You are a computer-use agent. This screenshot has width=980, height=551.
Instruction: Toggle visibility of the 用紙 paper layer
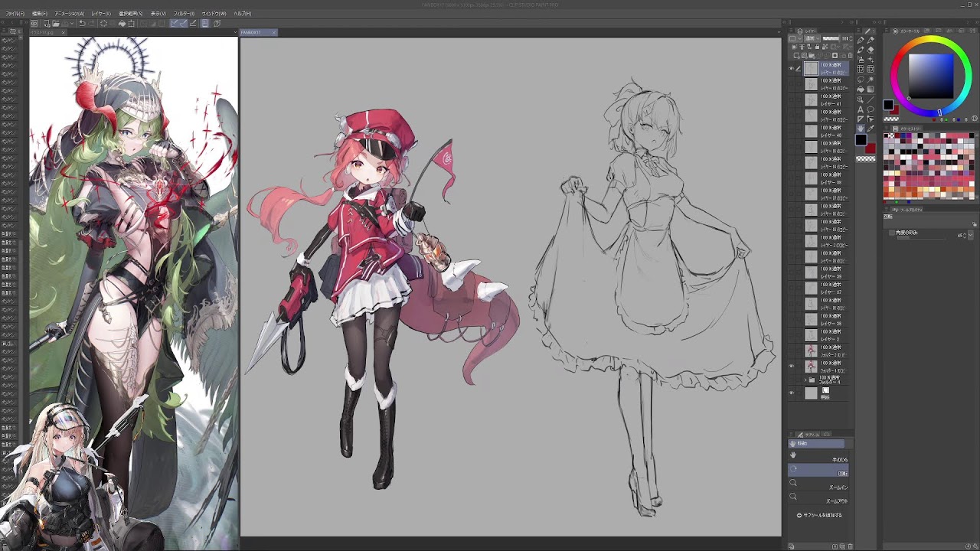click(x=792, y=393)
